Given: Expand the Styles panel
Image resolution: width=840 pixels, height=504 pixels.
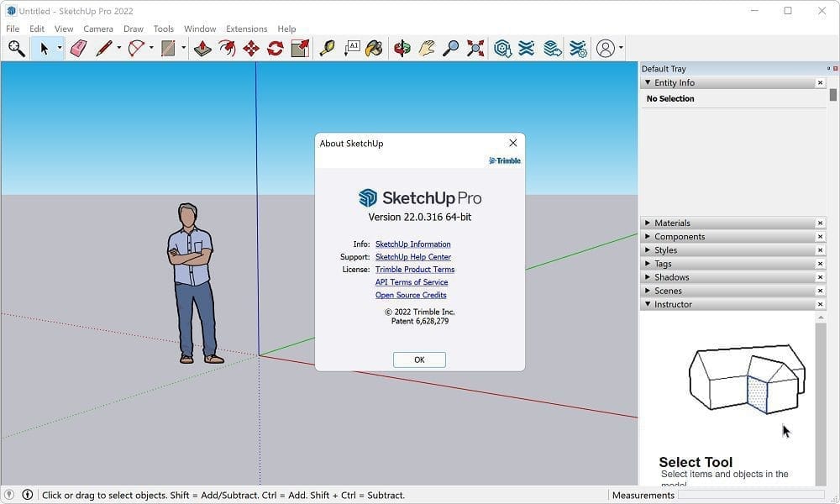Looking at the screenshot, I should coord(648,250).
